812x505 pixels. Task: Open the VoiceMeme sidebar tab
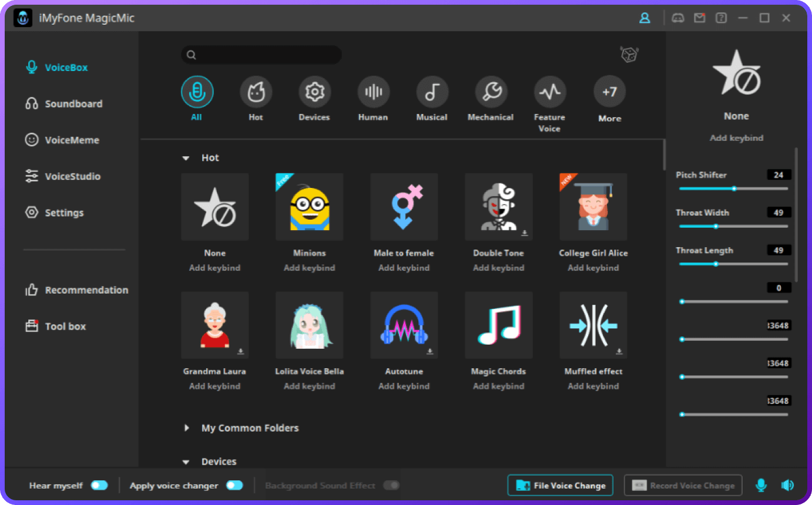[62, 140]
